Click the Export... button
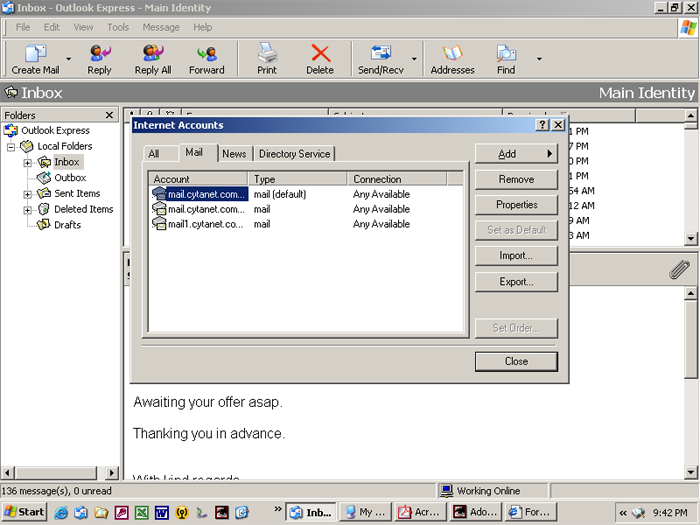Image resolution: width=700 pixels, height=525 pixels. pos(516,282)
